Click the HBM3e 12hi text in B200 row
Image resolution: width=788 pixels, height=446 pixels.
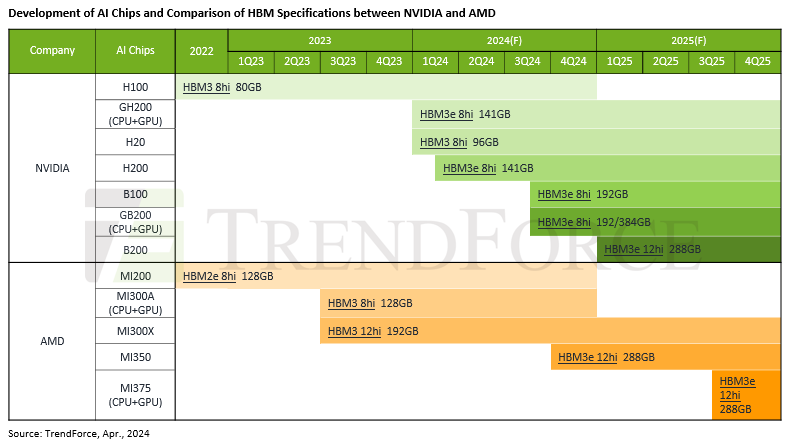pyautogui.click(x=634, y=249)
